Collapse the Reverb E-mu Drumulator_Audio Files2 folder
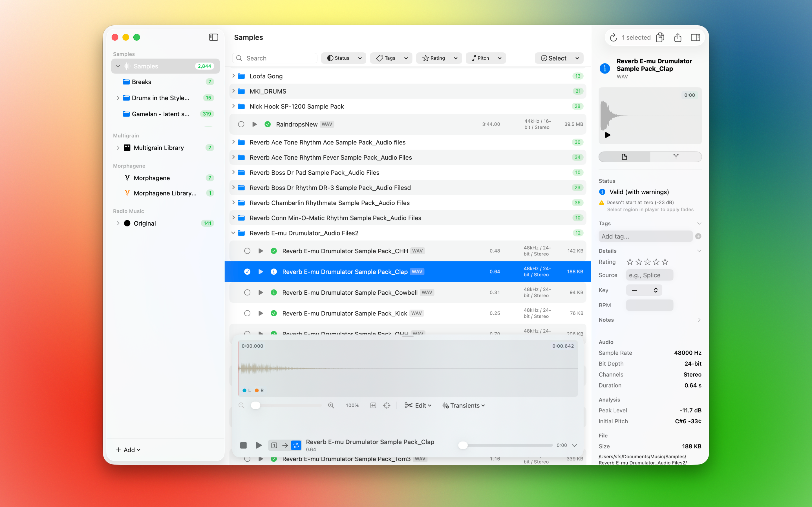The height and width of the screenshot is (507, 812). 233,233
